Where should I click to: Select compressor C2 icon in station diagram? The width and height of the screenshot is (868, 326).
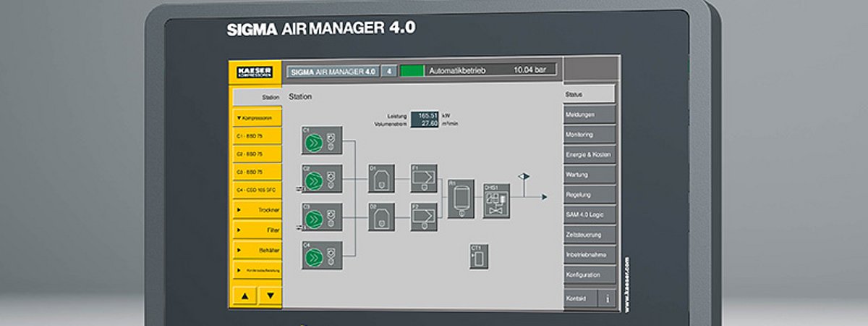coord(322,179)
